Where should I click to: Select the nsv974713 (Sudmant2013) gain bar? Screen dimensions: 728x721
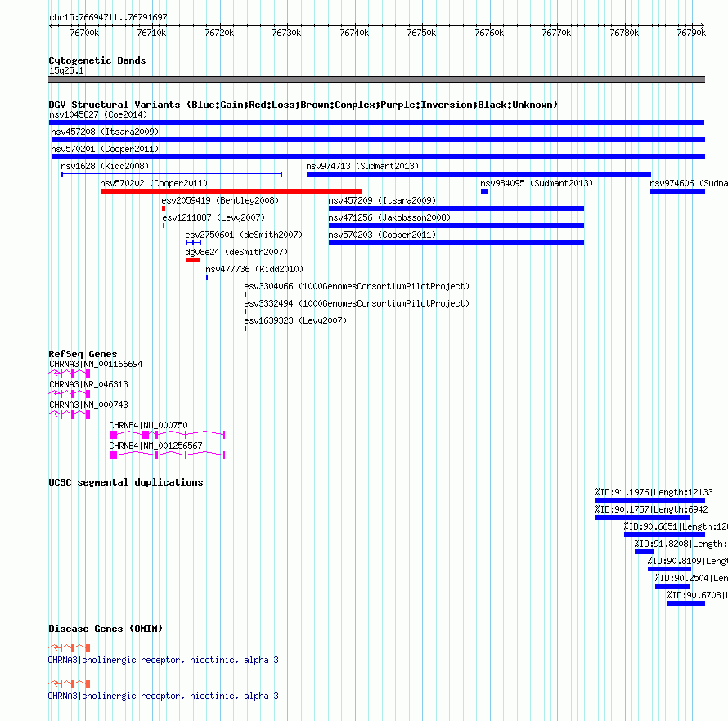point(479,174)
